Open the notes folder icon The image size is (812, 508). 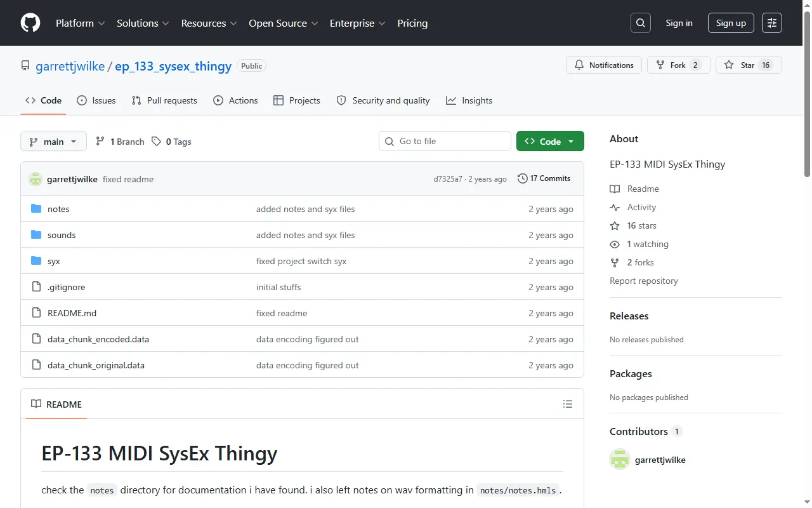point(36,209)
